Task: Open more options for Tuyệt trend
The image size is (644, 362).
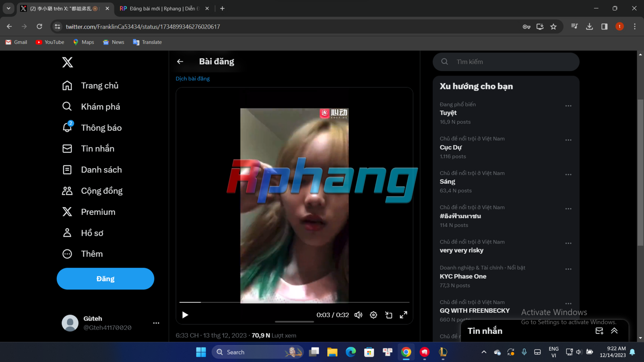Action: click(x=568, y=106)
